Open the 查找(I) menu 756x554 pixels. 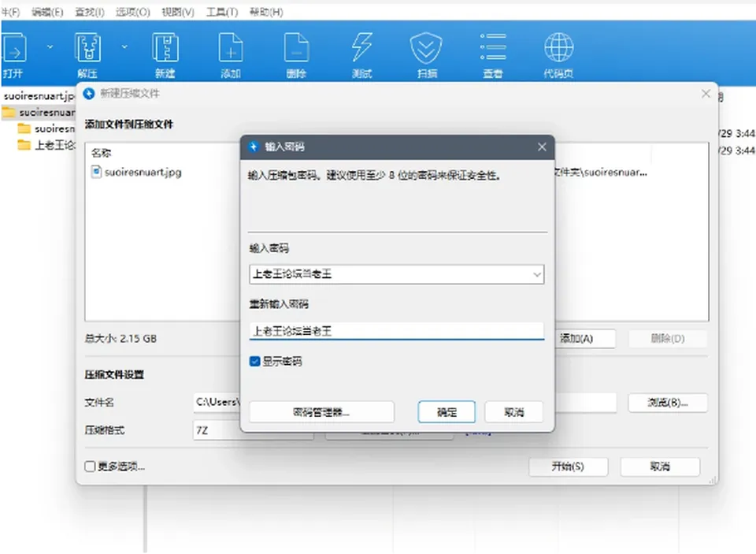pos(90,12)
